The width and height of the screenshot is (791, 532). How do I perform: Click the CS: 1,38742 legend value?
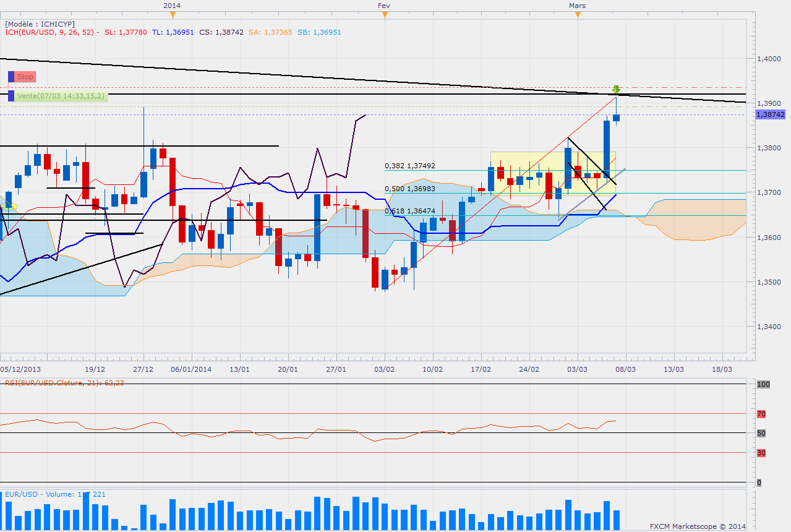click(x=221, y=32)
